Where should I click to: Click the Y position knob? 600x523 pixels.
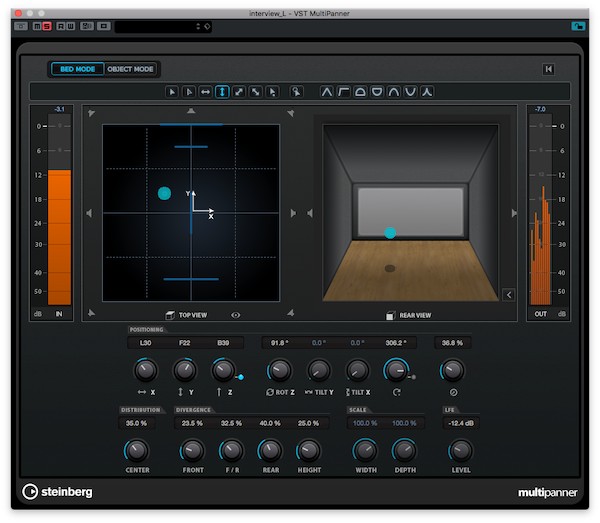pos(185,370)
